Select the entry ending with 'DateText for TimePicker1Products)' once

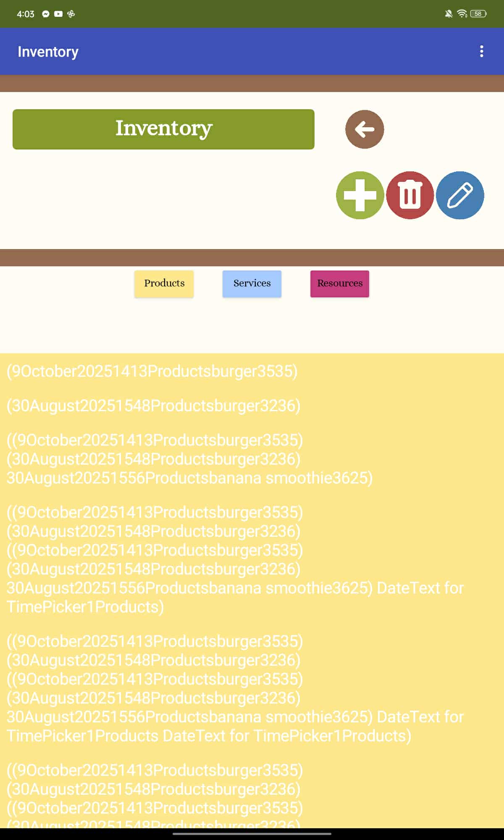click(x=252, y=559)
